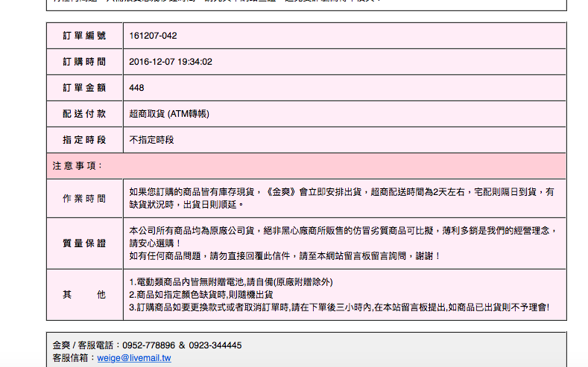This screenshot has width=588, height=367.
Task: Click the order amount value 448
Action: tap(136, 88)
